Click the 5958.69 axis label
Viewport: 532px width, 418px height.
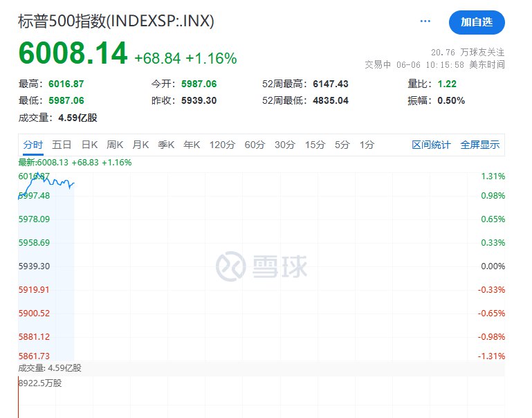pyautogui.click(x=34, y=243)
